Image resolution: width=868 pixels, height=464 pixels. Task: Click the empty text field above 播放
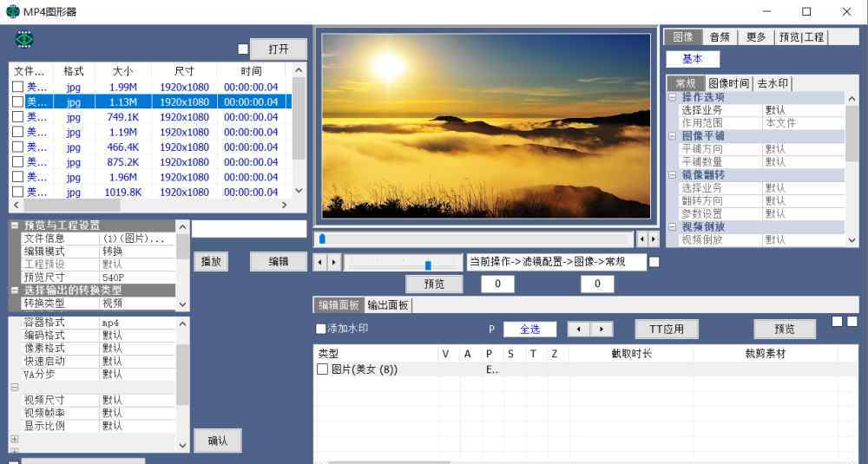click(x=249, y=229)
